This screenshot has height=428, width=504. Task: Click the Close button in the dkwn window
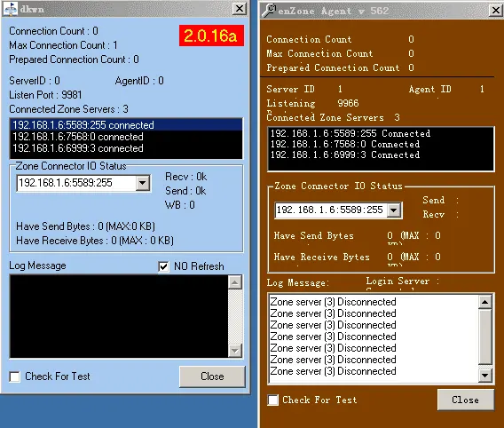[x=212, y=376]
